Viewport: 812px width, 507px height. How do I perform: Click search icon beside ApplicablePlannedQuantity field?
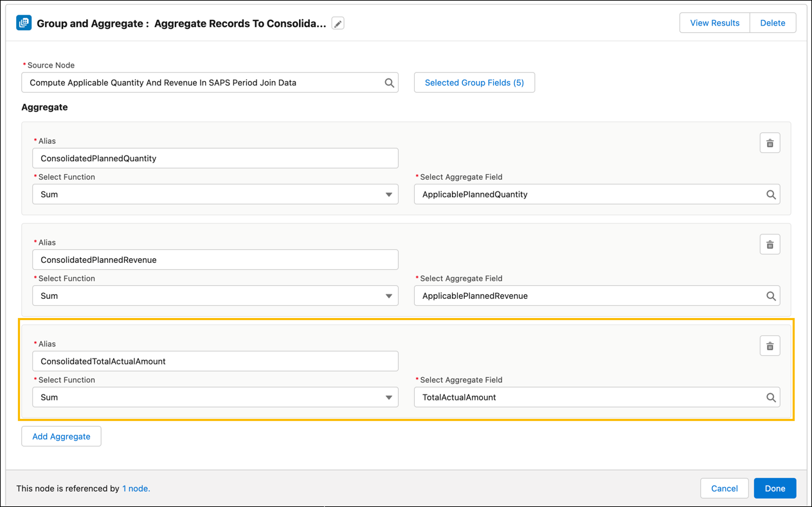pyautogui.click(x=771, y=194)
